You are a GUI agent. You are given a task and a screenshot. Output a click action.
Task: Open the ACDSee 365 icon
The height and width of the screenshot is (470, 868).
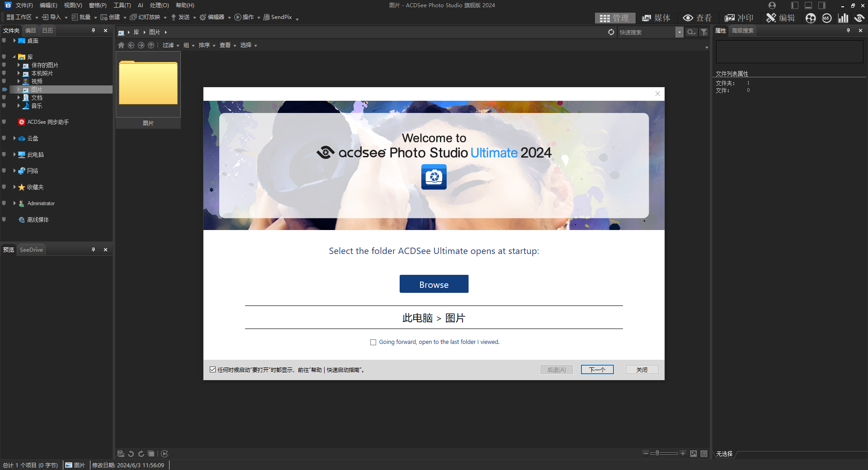pos(827,18)
